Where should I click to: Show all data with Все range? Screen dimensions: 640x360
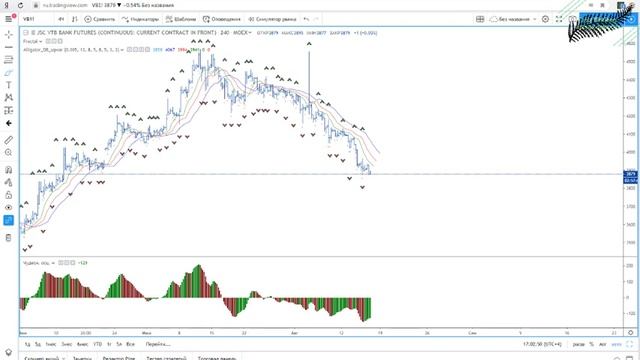(x=130, y=344)
